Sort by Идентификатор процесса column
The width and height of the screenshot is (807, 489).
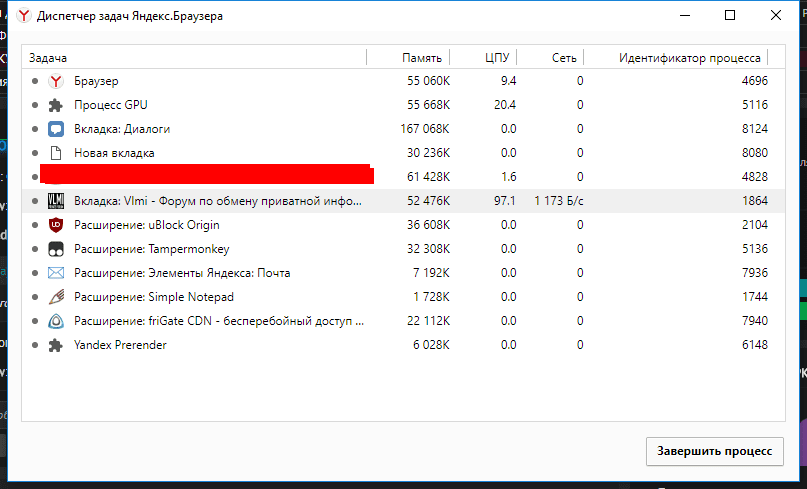point(690,58)
